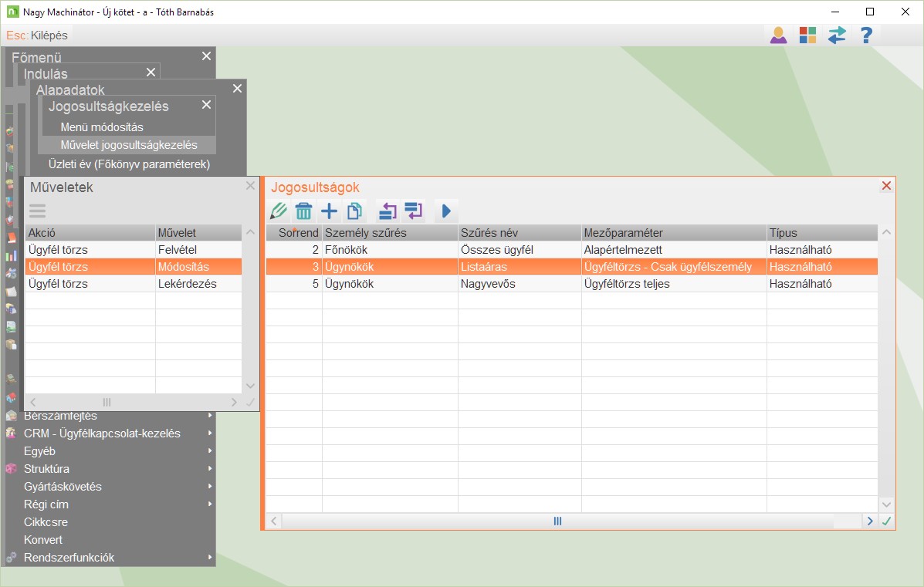Open the hamburger menu in Műveletek panel

(x=38, y=211)
